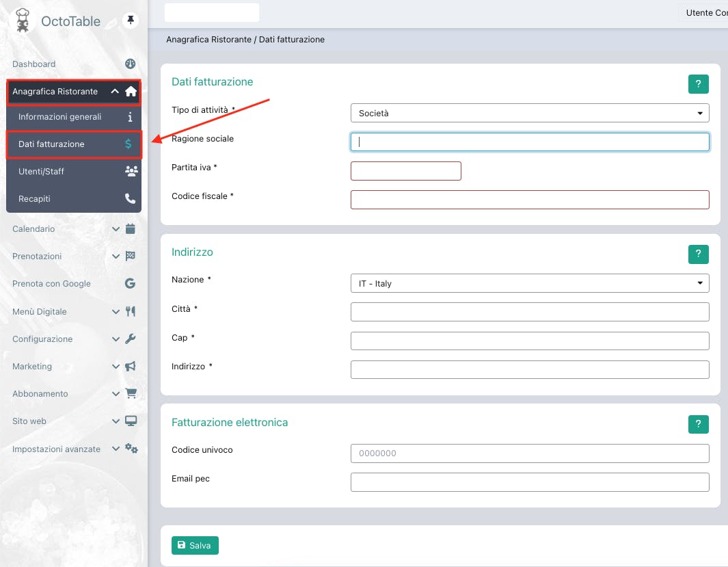Viewport: 728px width, 567px height.
Task: Click the Sito web monitor icon
Action: (x=131, y=421)
